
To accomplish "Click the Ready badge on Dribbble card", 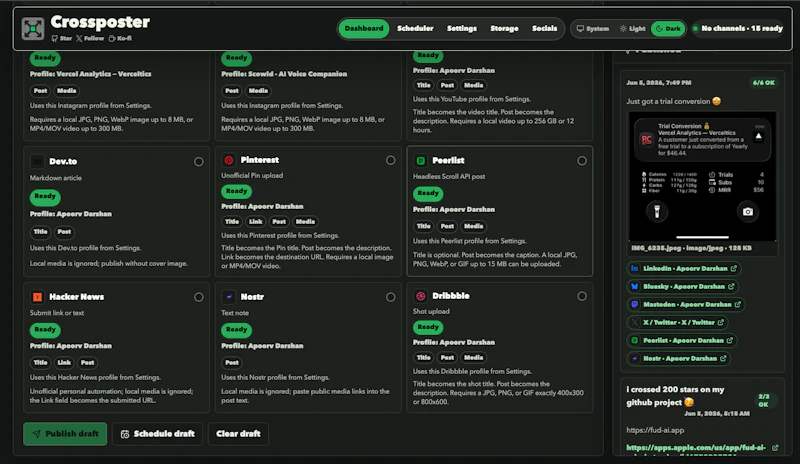I will coord(428,327).
